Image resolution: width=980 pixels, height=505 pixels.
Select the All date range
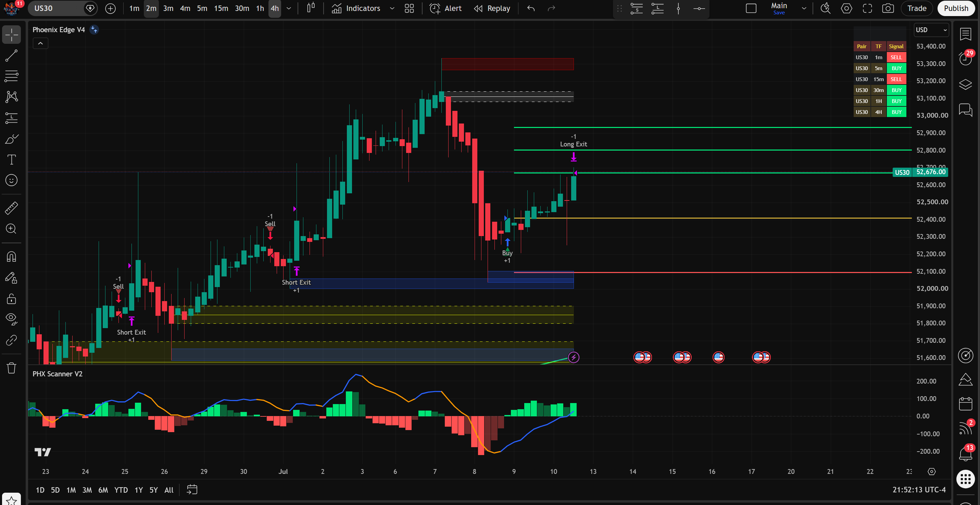click(169, 490)
